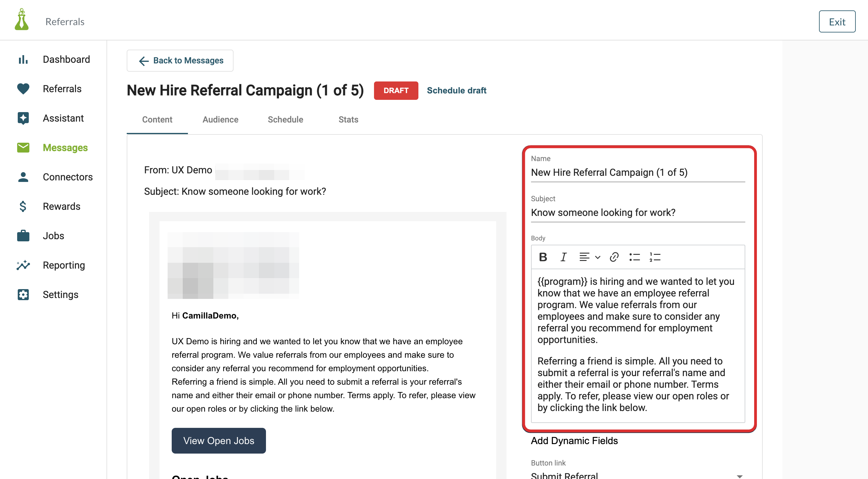Open the Stats tab
The image size is (868, 479).
pos(348,120)
